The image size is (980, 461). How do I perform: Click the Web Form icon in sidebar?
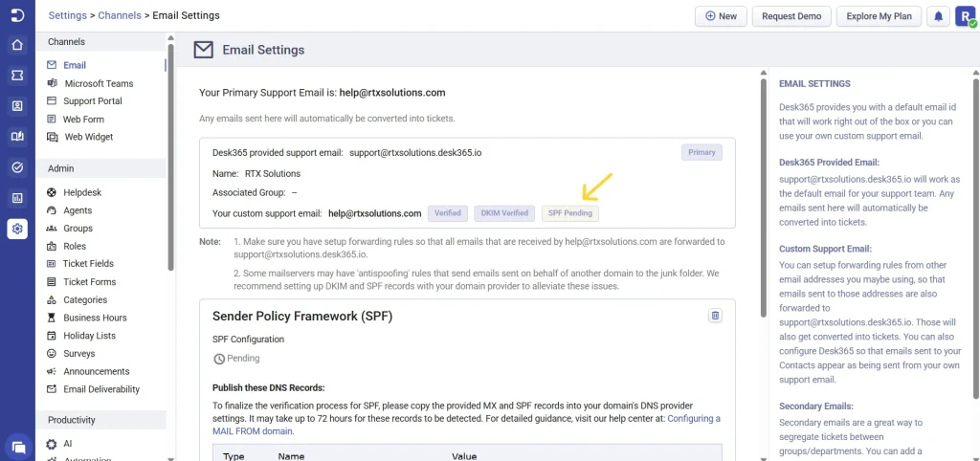coord(52,119)
